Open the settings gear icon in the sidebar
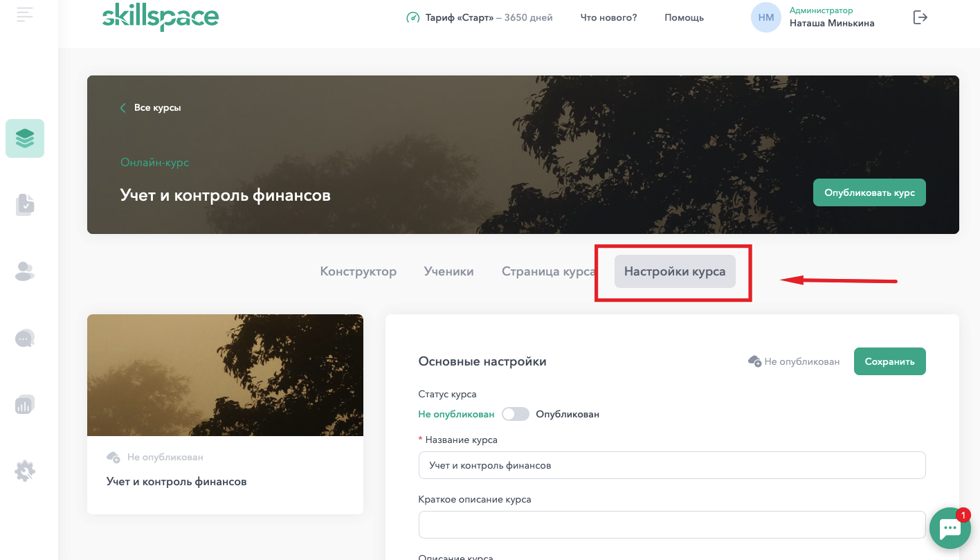Viewport: 980px width, 560px height. click(25, 471)
